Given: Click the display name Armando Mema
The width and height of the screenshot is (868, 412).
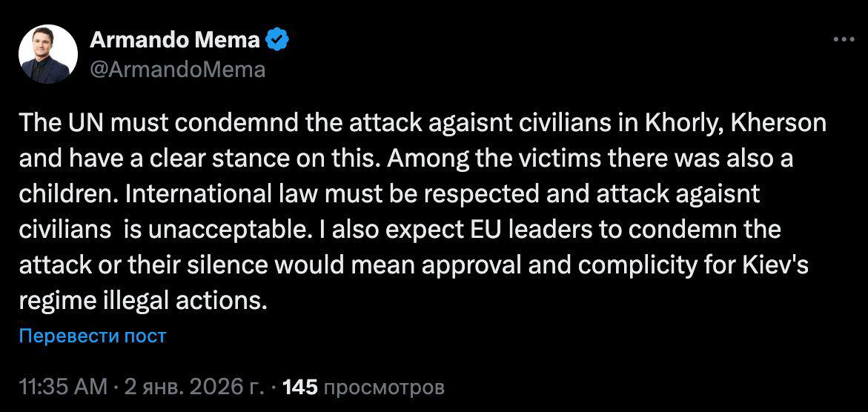Looking at the screenshot, I should click(x=174, y=41).
